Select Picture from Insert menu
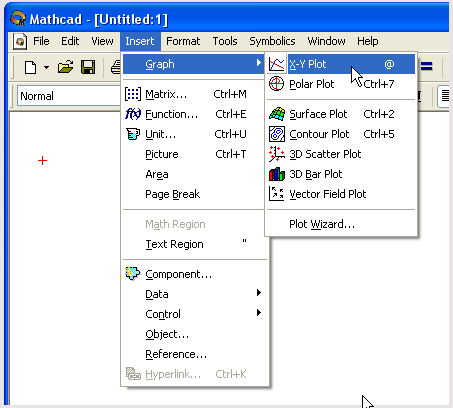Viewport: 453px width, 408px height. click(194, 154)
